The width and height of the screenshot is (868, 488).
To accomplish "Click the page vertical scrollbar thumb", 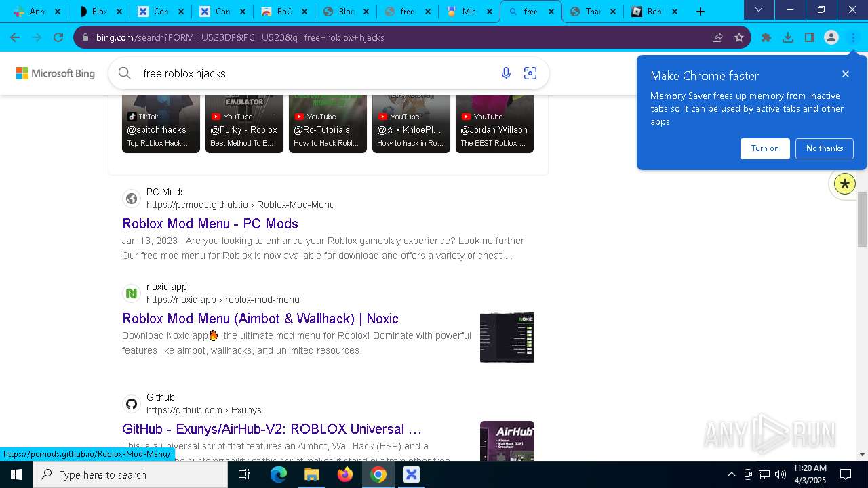I will click(x=863, y=220).
